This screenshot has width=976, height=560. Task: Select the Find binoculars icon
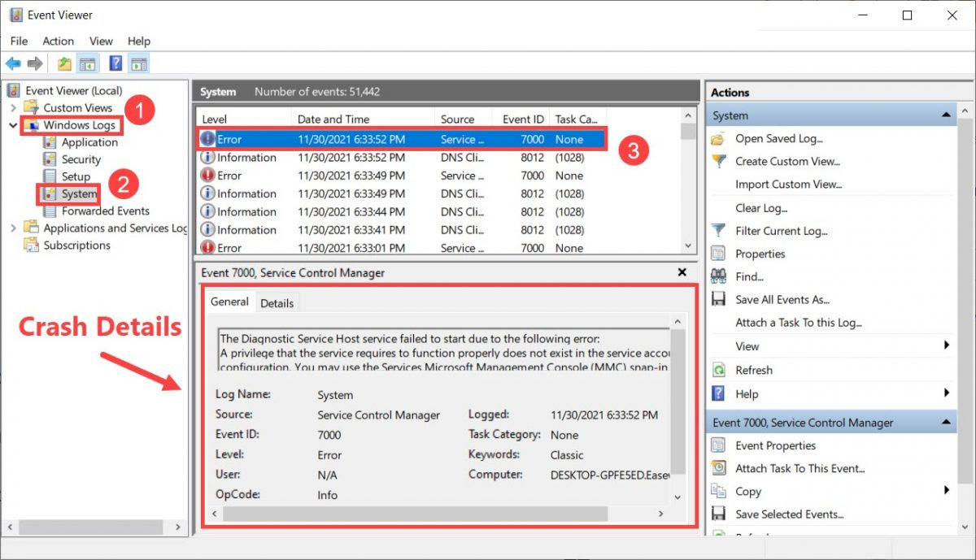[719, 276]
